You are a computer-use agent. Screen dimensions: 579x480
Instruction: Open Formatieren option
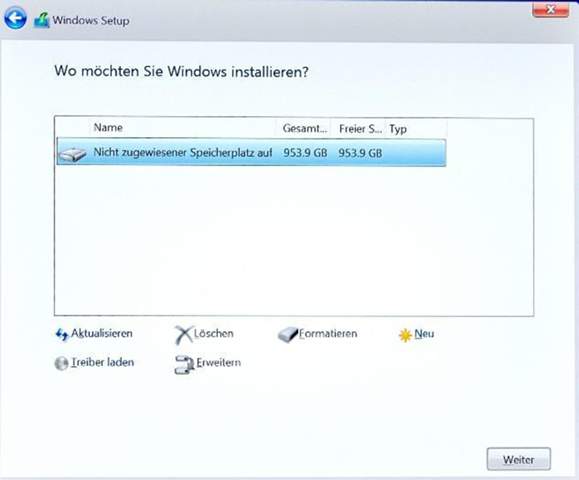tap(328, 334)
